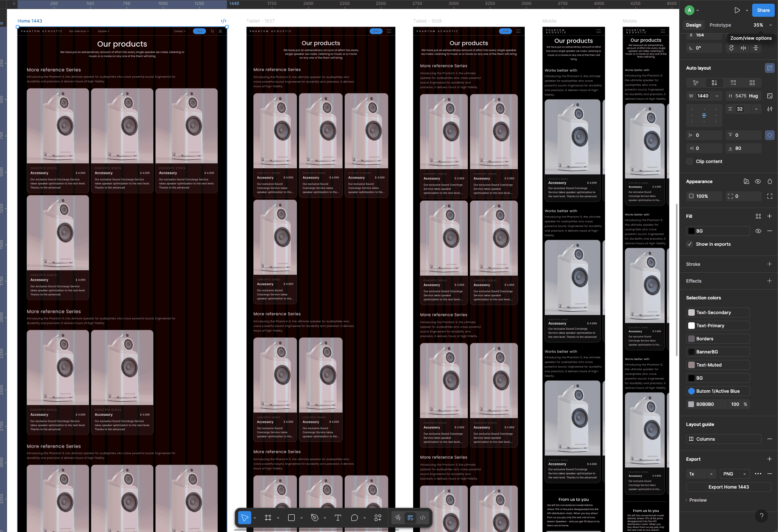Click the rotate 90 degrees icon

[x=731, y=48]
